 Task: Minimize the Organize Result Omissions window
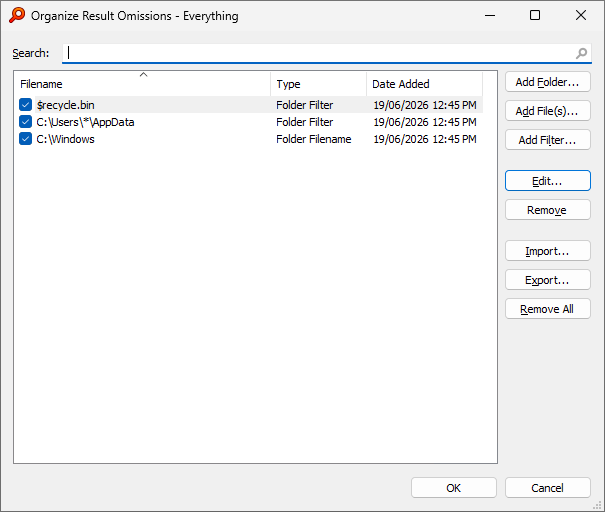490,15
